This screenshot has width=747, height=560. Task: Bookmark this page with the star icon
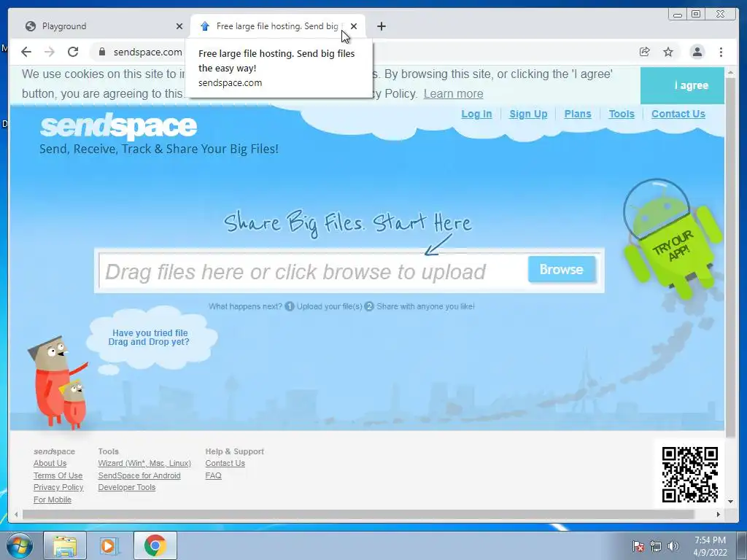click(668, 52)
